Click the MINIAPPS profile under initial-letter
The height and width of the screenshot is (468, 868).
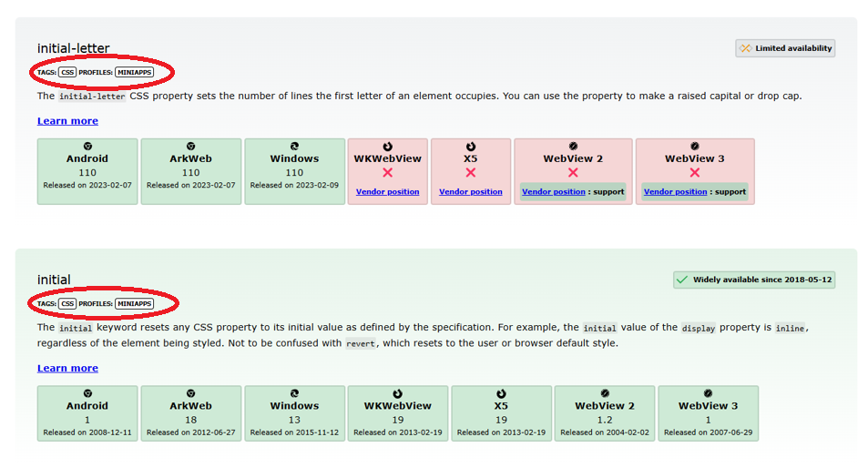pyautogui.click(x=135, y=73)
